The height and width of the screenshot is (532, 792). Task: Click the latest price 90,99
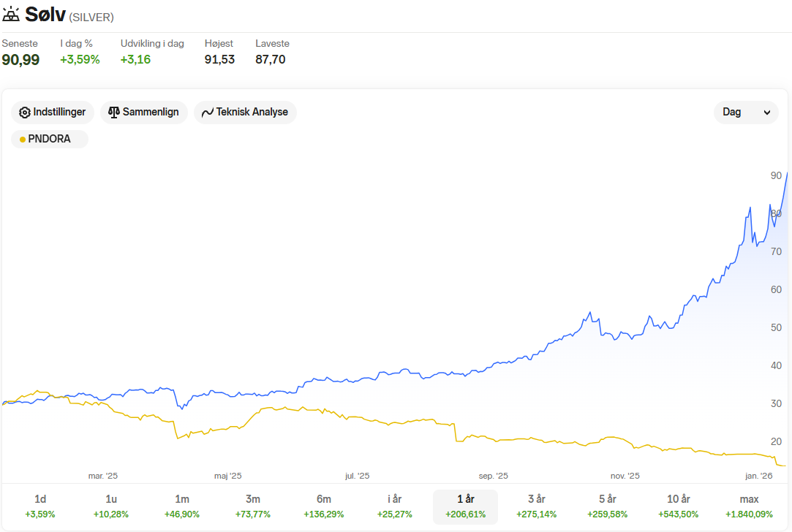pos(20,60)
